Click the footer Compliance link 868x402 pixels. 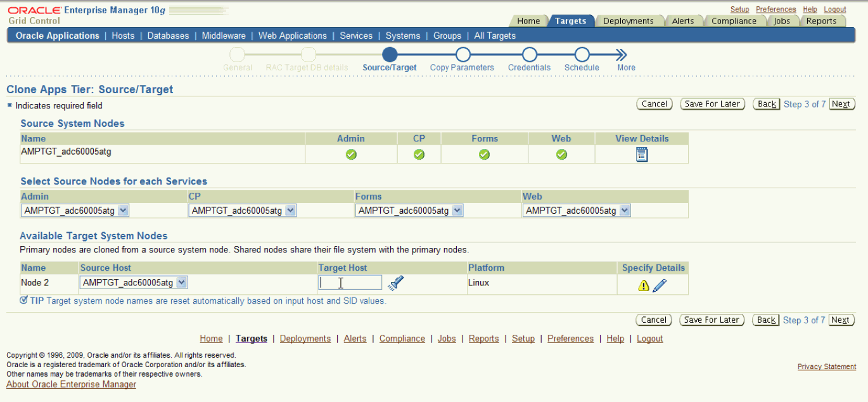pos(402,339)
